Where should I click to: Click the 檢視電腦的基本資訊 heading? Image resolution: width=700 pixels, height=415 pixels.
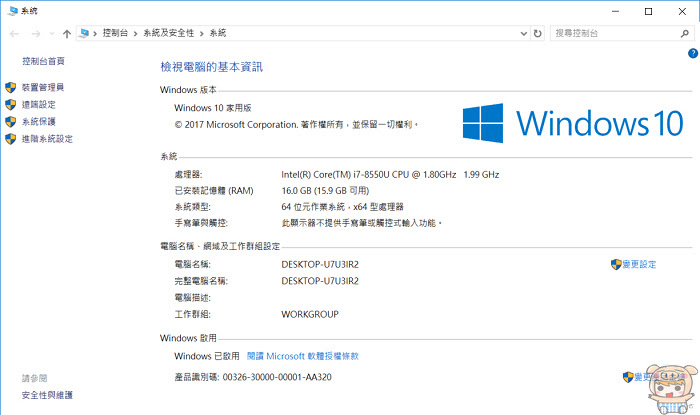(x=212, y=67)
